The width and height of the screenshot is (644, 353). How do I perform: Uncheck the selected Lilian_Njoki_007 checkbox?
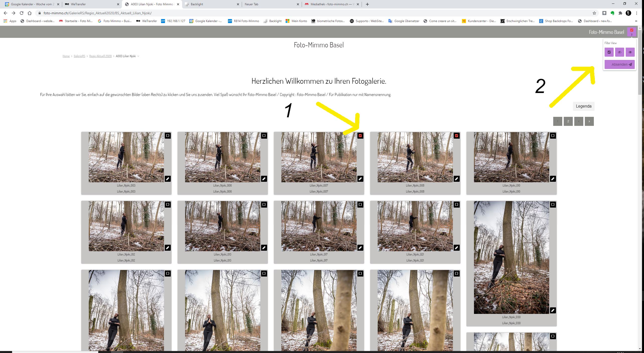click(x=360, y=136)
